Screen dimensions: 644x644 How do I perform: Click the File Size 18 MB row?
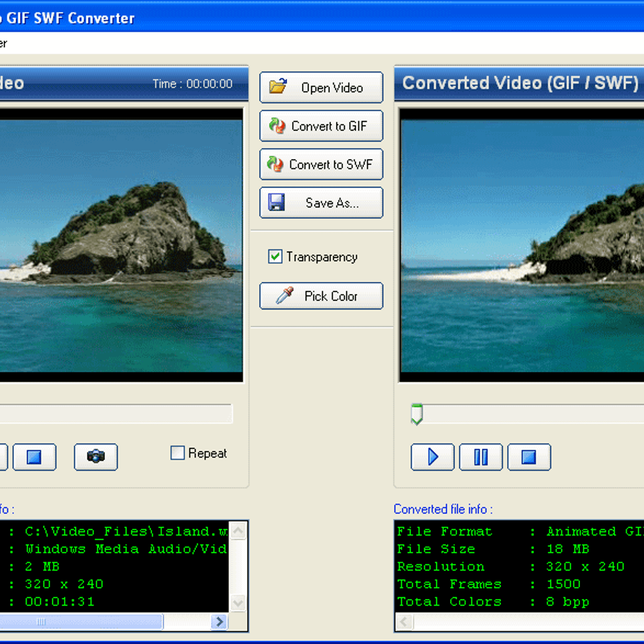[493, 549]
